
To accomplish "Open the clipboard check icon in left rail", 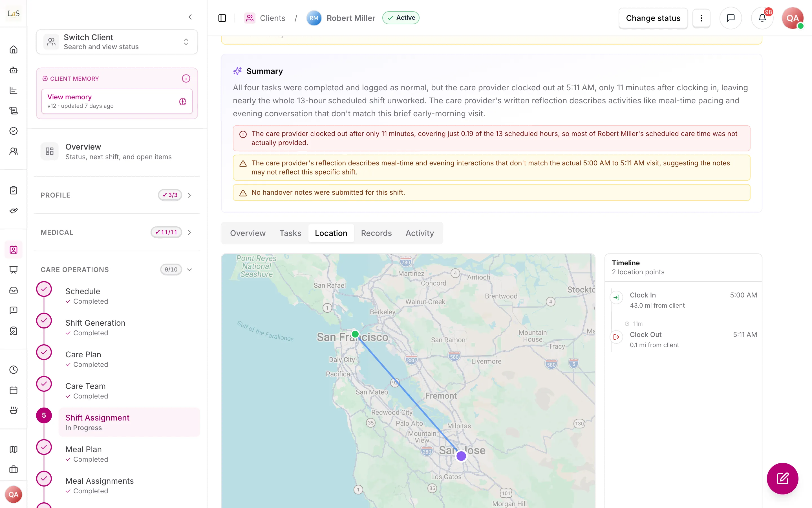I will pyautogui.click(x=14, y=190).
